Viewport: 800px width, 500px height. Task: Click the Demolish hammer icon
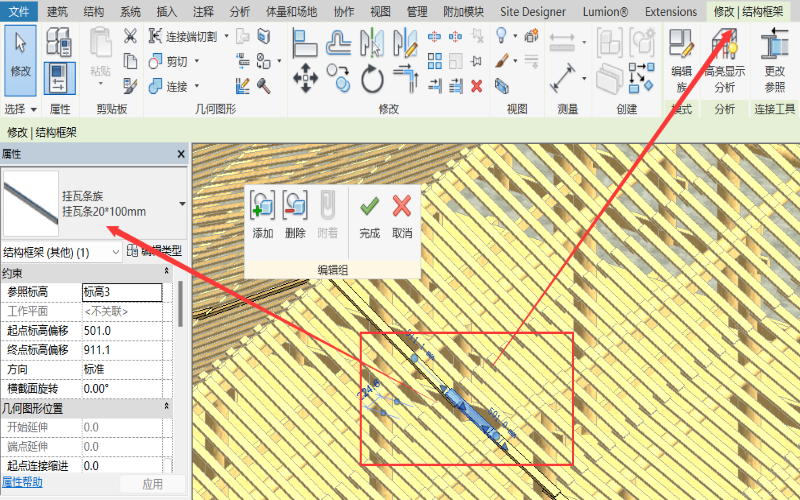pyautogui.click(x=263, y=86)
